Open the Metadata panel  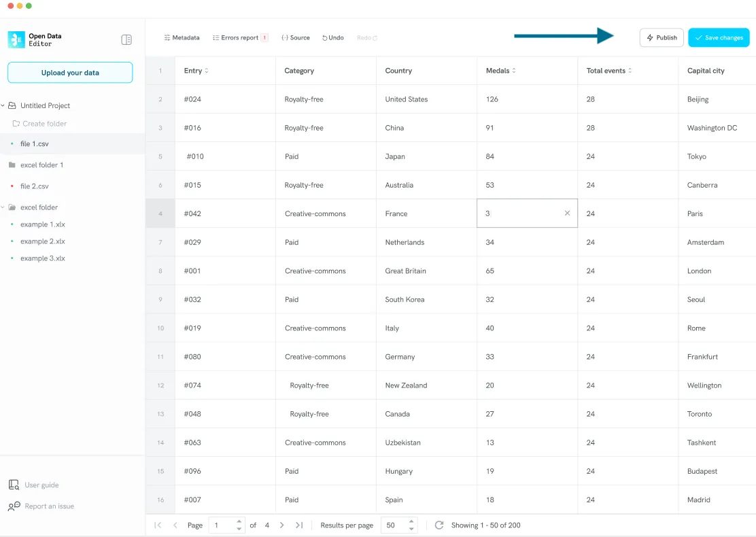coord(182,38)
